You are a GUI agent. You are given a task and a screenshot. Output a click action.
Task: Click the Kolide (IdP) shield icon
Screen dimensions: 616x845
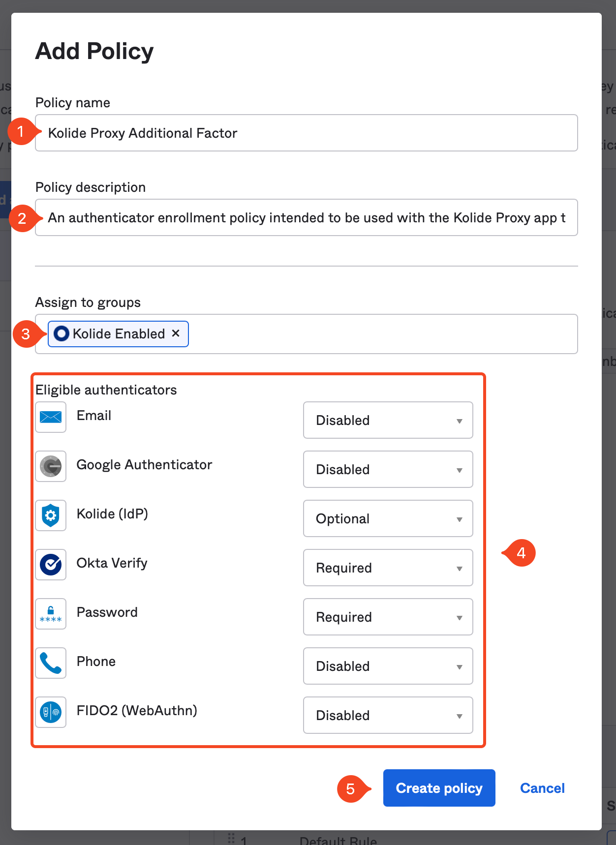tap(51, 515)
